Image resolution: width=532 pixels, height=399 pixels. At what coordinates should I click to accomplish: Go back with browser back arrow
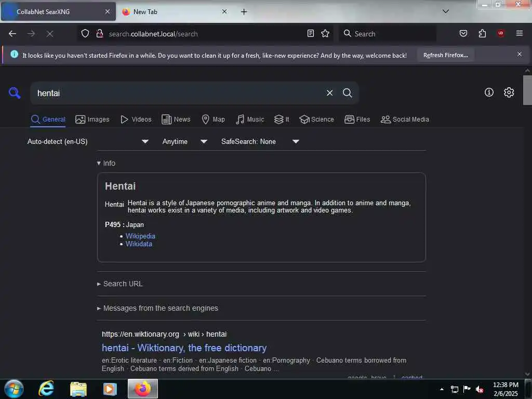point(12,34)
